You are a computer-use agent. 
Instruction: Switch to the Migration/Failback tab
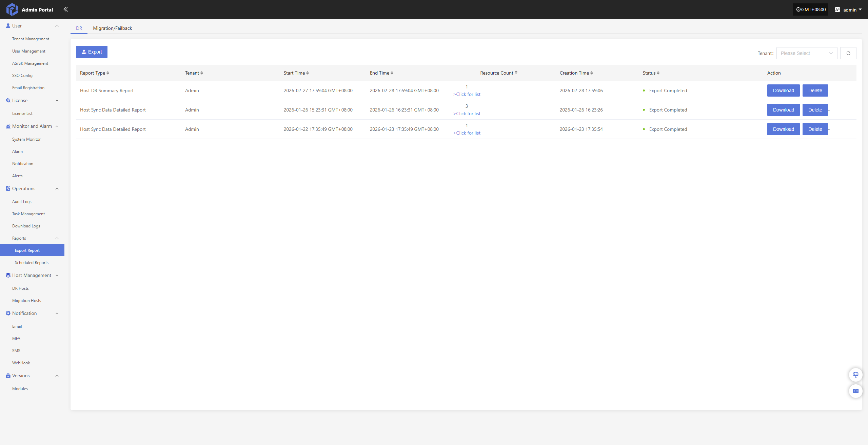pos(112,28)
